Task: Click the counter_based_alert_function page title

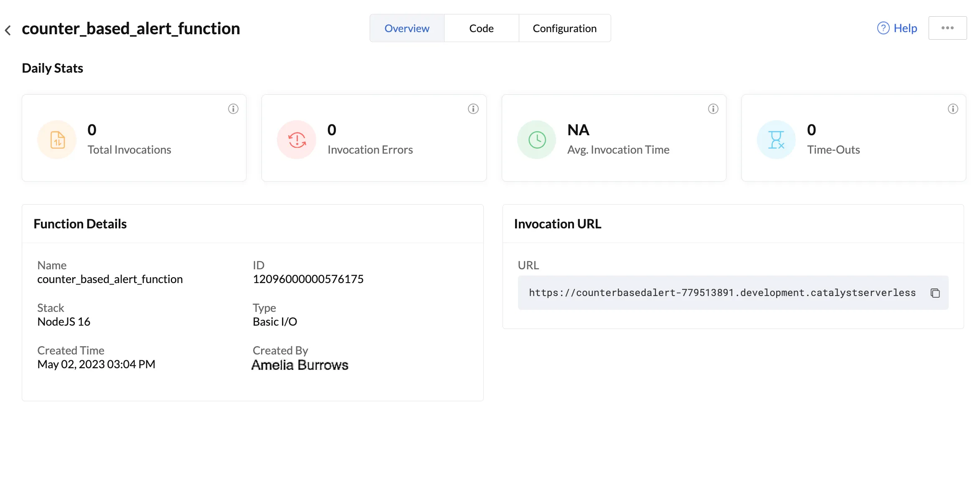Action: (131, 28)
